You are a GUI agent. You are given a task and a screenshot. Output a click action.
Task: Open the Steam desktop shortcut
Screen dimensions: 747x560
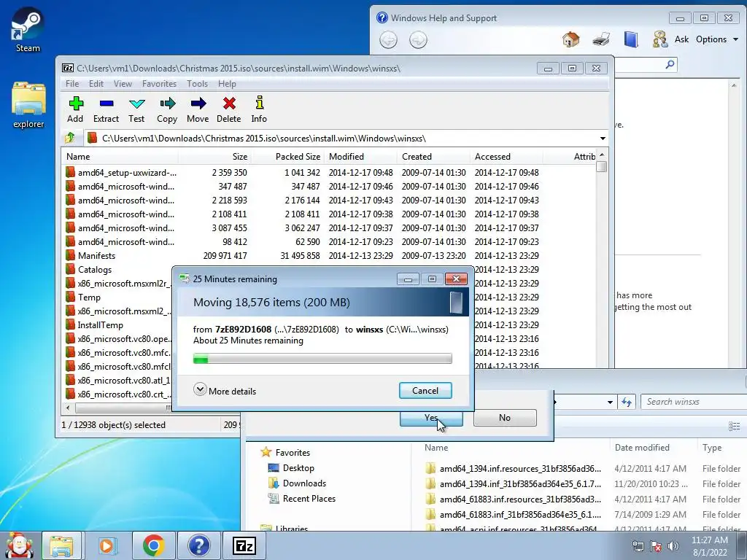tap(28, 29)
